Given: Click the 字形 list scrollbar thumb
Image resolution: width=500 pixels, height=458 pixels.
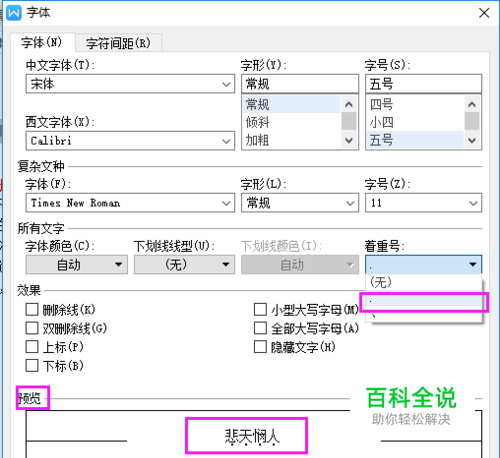Looking at the screenshot, I should pyautogui.click(x=349, y=121).
